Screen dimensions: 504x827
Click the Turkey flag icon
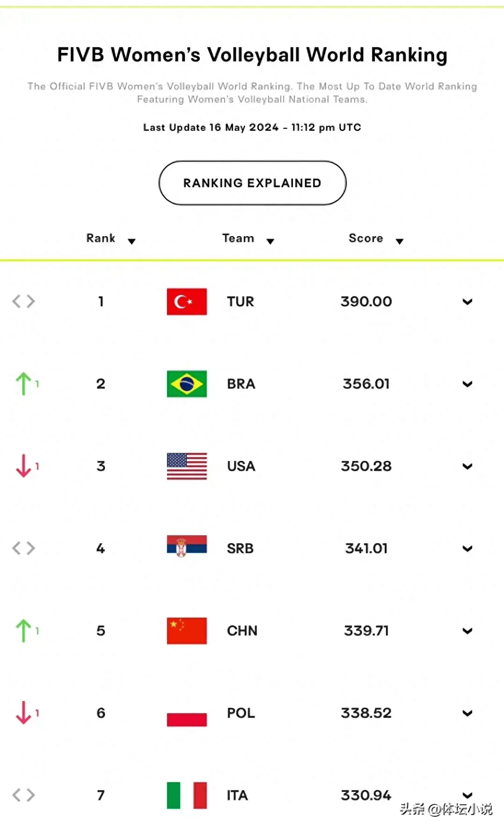(187, 302)
